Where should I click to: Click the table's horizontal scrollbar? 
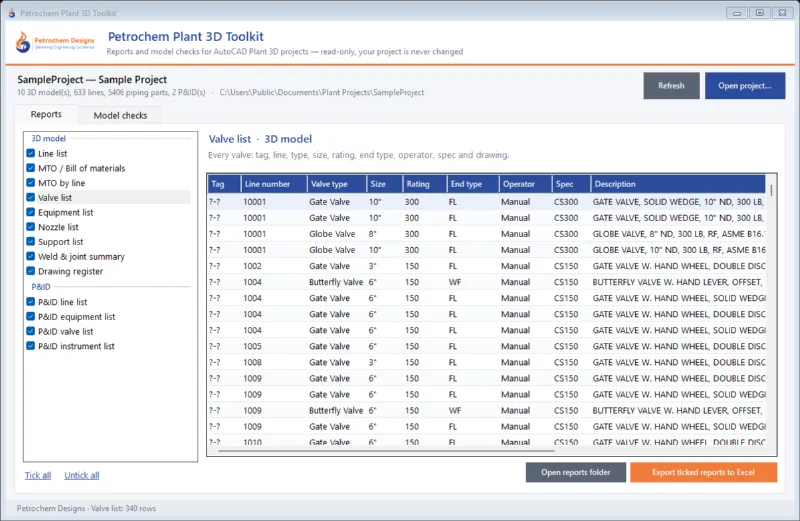tap(386, 451)
